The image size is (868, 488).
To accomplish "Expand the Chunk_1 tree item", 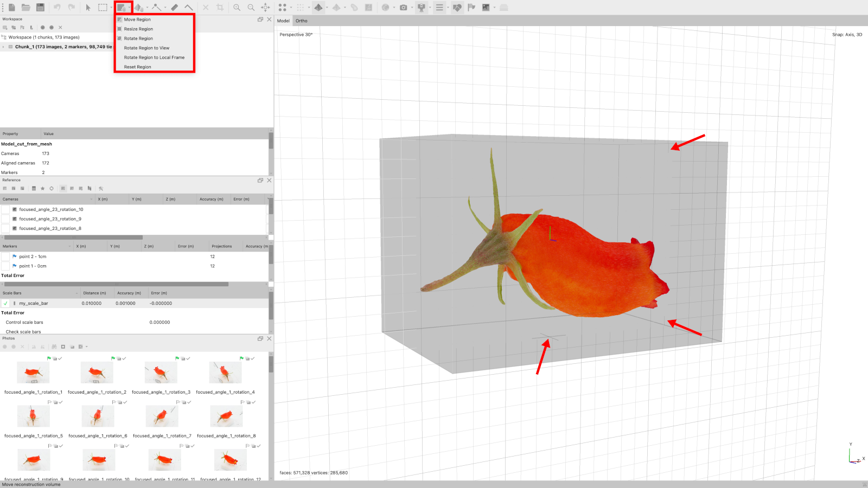I will point(4,47).
